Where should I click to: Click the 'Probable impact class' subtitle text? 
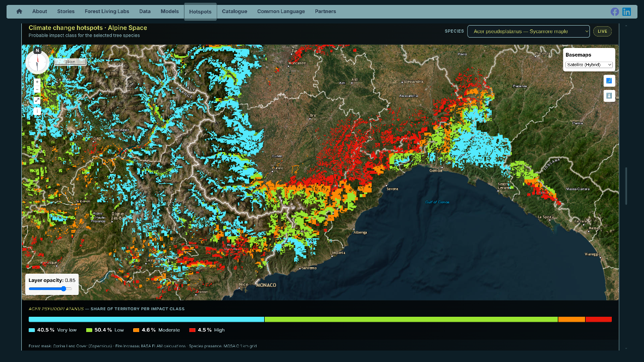coord(84,35)
